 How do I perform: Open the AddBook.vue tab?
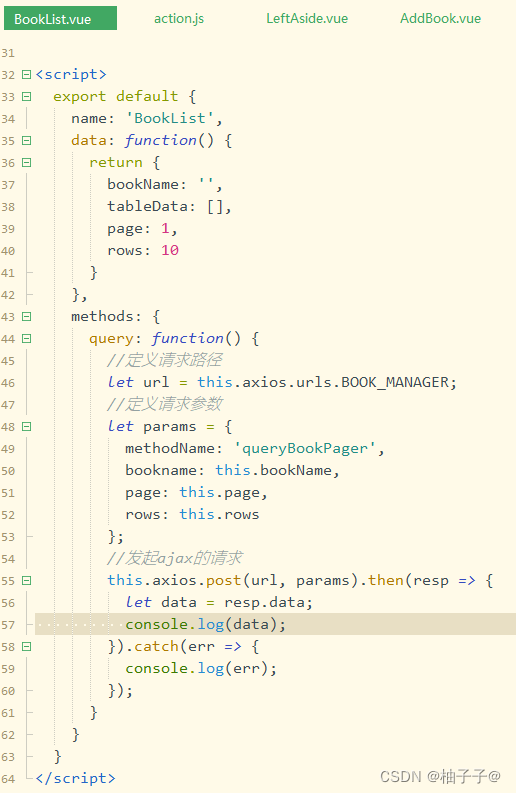[440, 19]
